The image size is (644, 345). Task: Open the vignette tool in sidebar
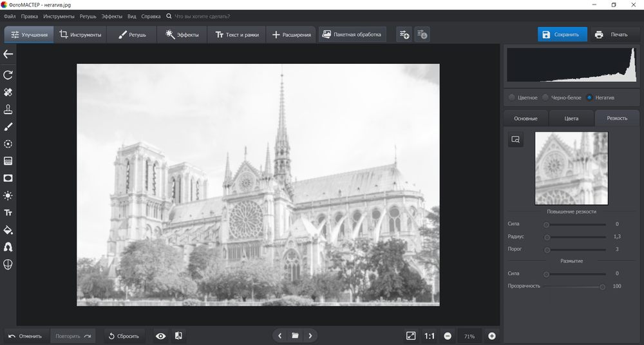[x=8, y=178]
